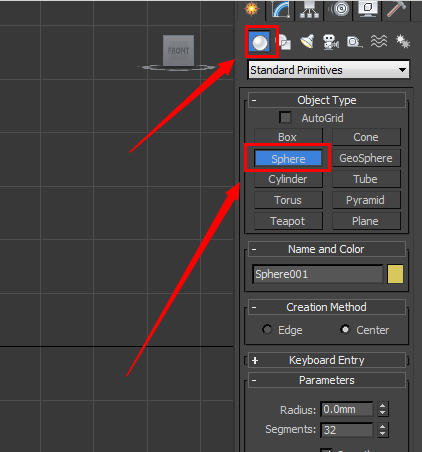This screenshot has height=452, width=422.
Task: Enable the AutoGrid checkbox
Action: point(285,118)
